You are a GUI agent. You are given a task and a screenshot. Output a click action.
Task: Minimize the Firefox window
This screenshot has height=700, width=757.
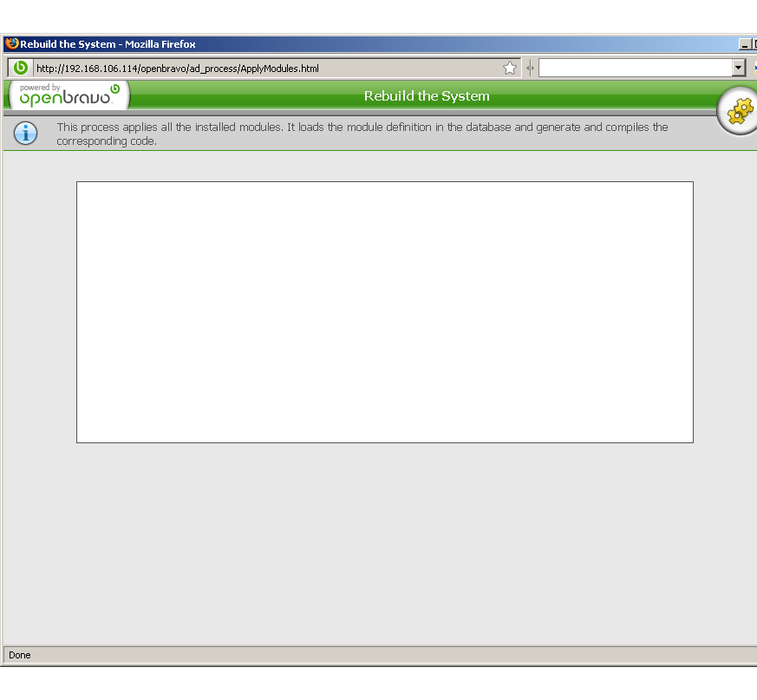(745, 44)
